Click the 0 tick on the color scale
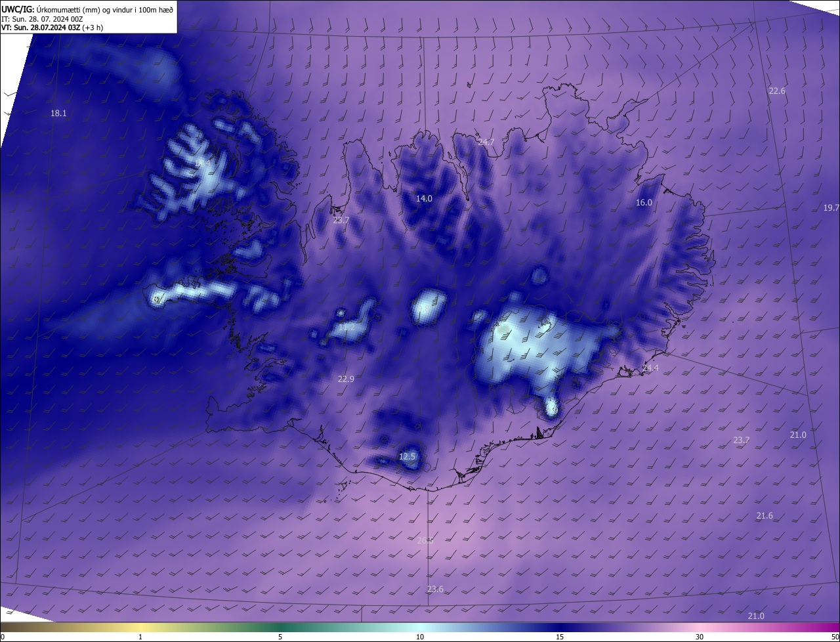 click(x=2, y=637)
